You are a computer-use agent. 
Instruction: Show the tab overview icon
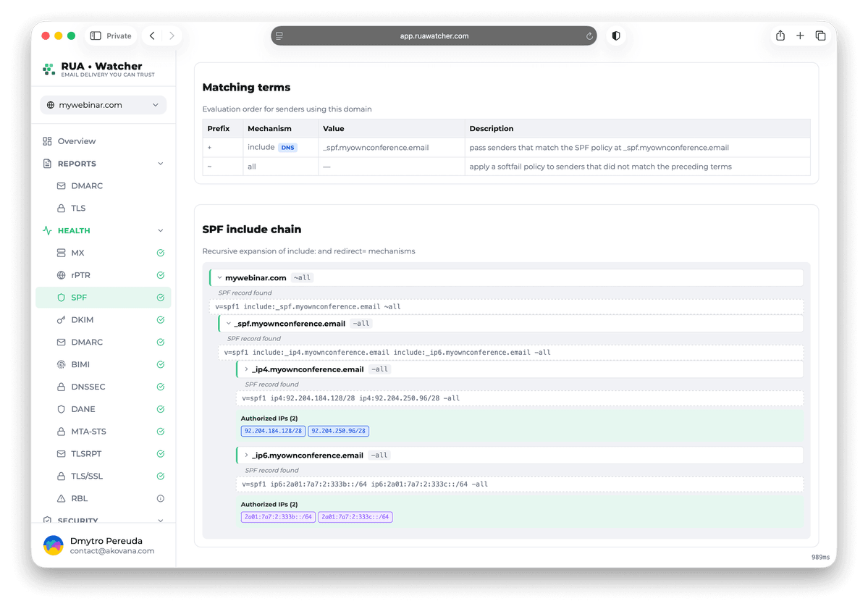coord(820,36)
